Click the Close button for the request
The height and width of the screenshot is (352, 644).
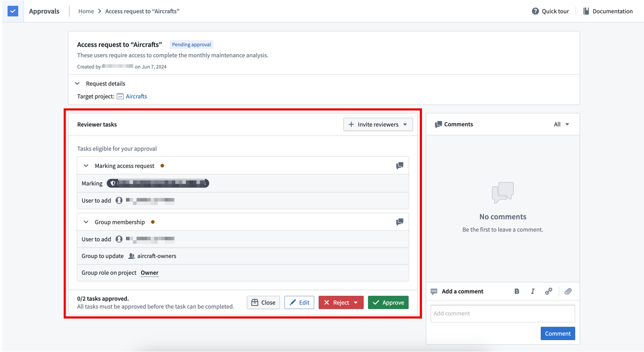click(x=263, y=303)
